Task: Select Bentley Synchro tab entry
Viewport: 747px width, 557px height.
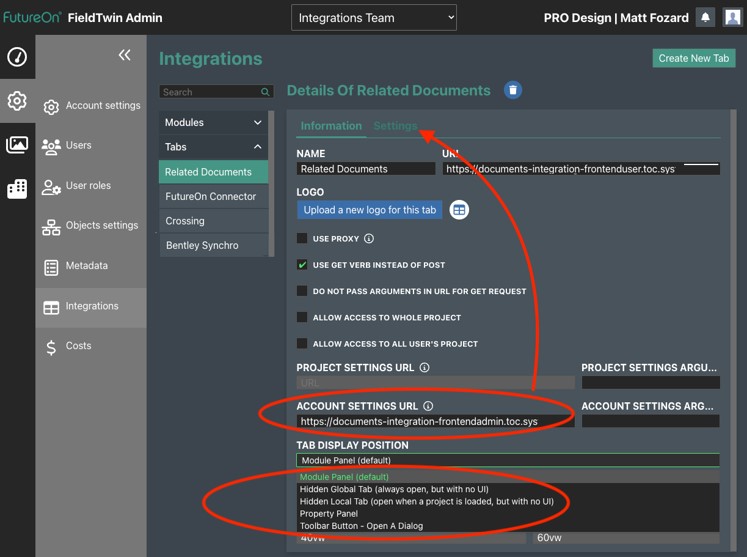Action: [x=213, y=245]
